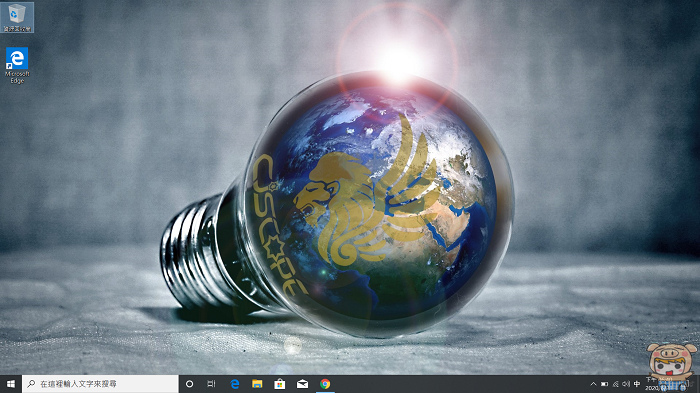Image resolution: width=700 pixels, height=393 pixels.
Task: Launch Edge from the taskbar
Action: point(234,384)
